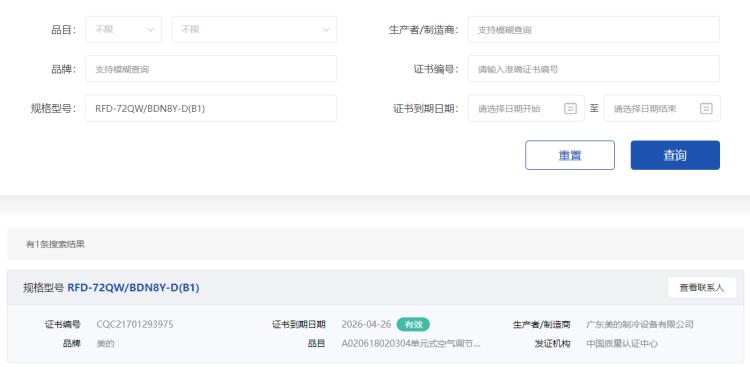The height and width of the screenshot is (367, 750).
Task: Select the certificate expiry start date field
Action: [x=526, y=109]
